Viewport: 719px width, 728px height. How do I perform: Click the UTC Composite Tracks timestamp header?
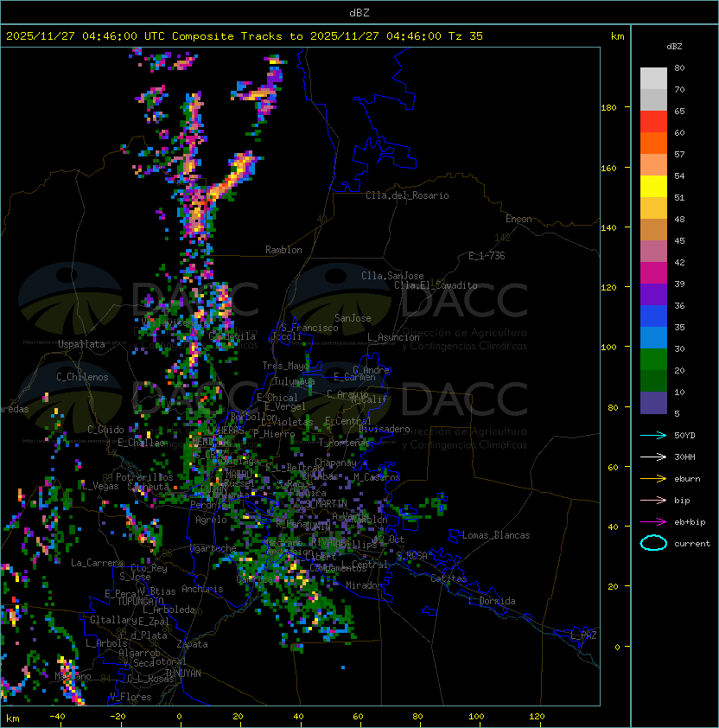[245, 36]
